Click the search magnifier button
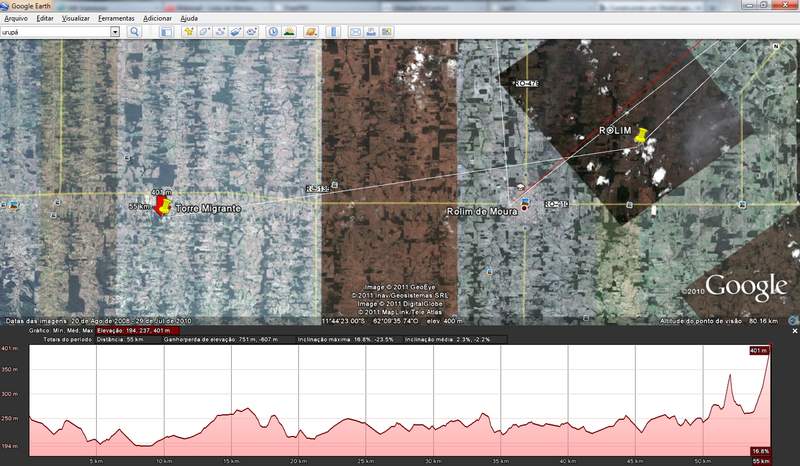The height and width of the screenshot is (466, 800). pyautogui.click(x=134, y=32)
